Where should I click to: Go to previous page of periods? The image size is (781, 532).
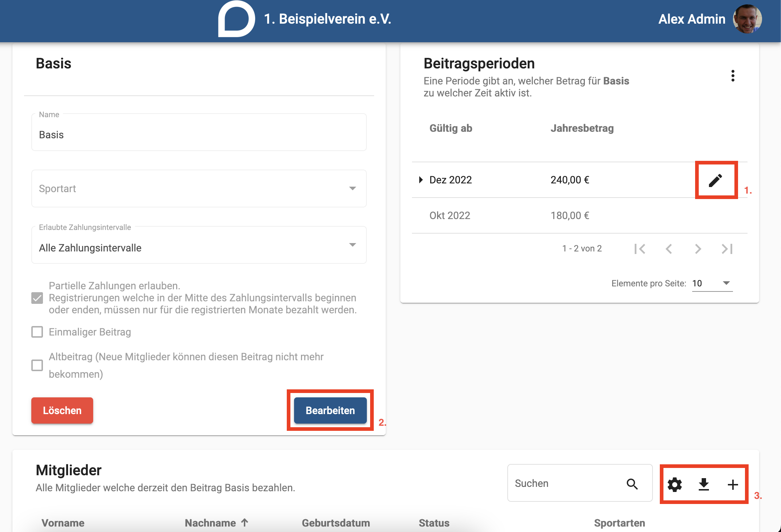click(669, 249)
